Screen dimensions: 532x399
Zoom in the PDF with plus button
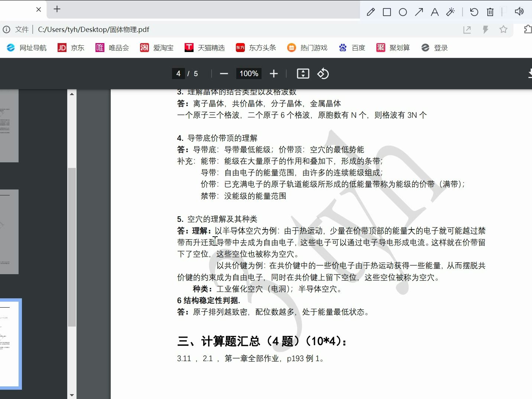click(x=274, y=74)
